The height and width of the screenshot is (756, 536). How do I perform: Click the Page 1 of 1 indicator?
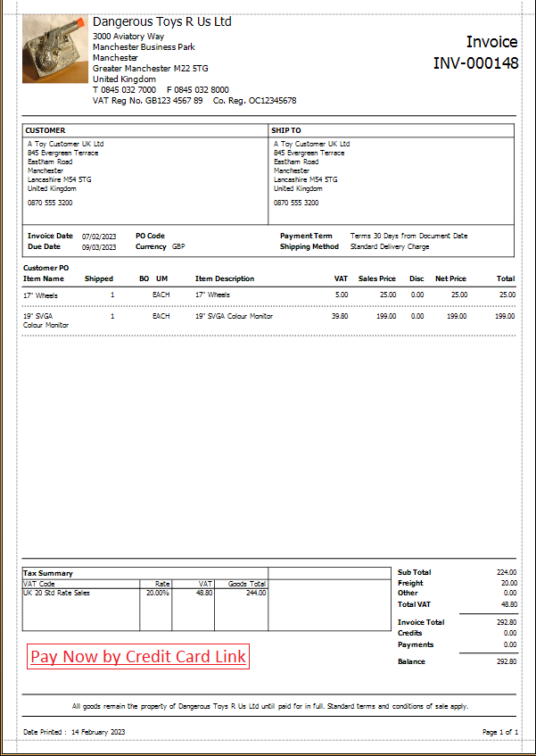point(499,732)
